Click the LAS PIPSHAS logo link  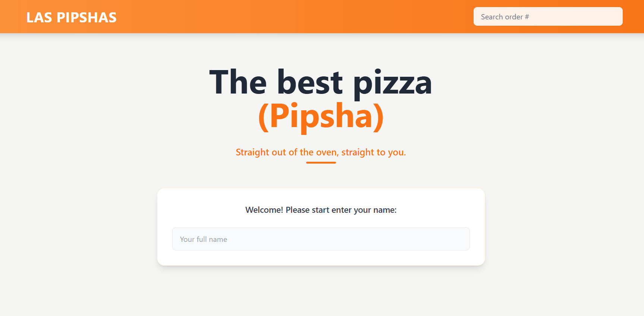71,18
